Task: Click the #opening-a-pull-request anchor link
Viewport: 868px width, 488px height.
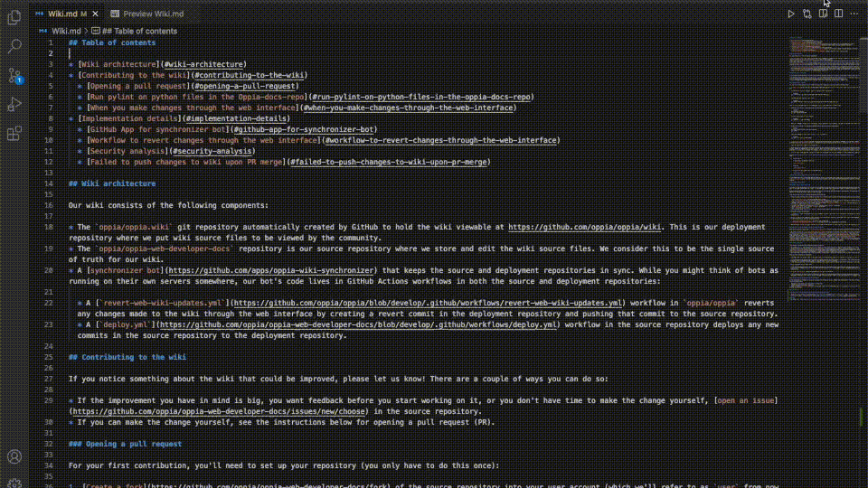Action: coord(245,86)
